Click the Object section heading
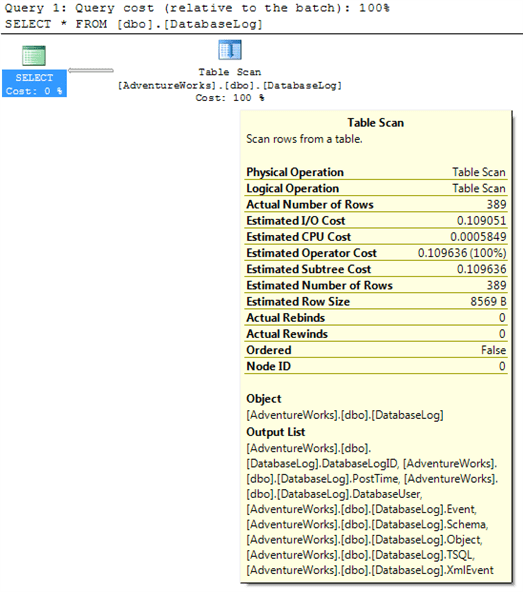Image resolution: width=523 pixels, height=592 pixels. point(264,399)
